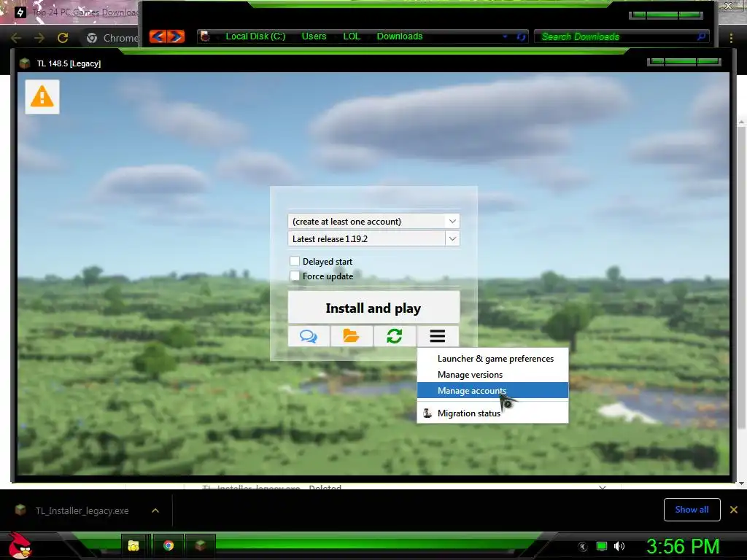Open Chrome from the taskbar
This screenshot has width=747, height=560.
click(169, 545)
